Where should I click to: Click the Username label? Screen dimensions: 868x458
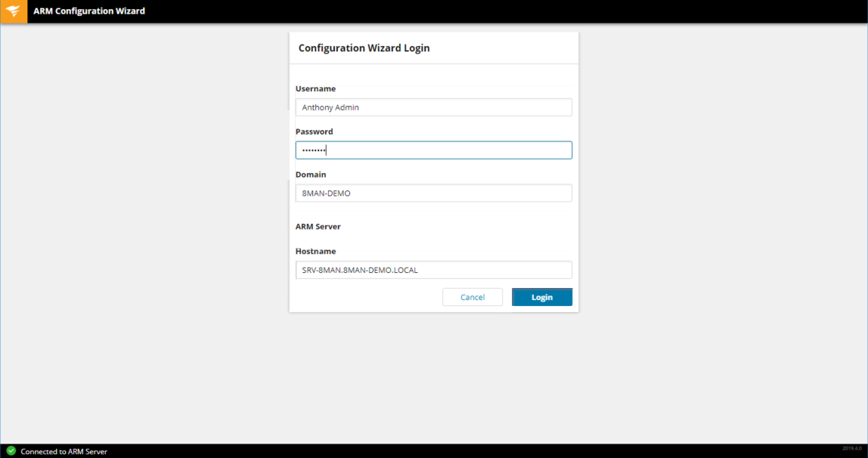(x=315, y=88)
